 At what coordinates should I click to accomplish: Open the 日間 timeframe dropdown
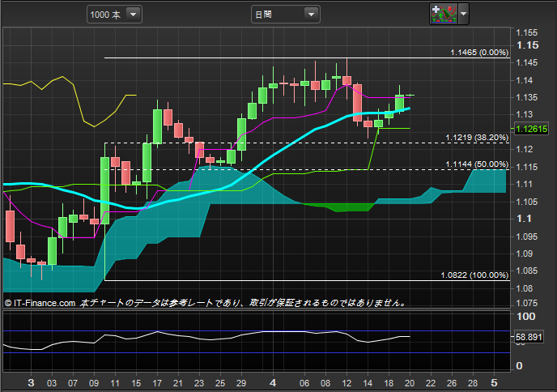(x=286, y=15)
